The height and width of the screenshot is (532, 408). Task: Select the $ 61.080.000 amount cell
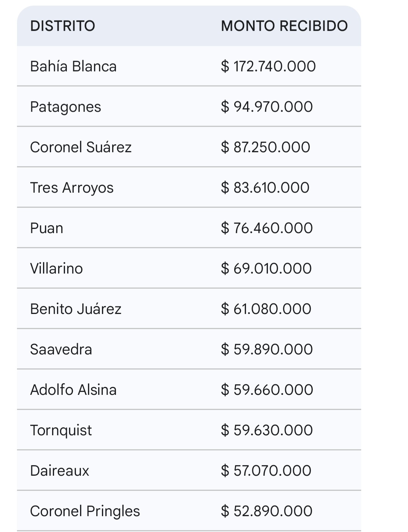[x=266, y=309]
